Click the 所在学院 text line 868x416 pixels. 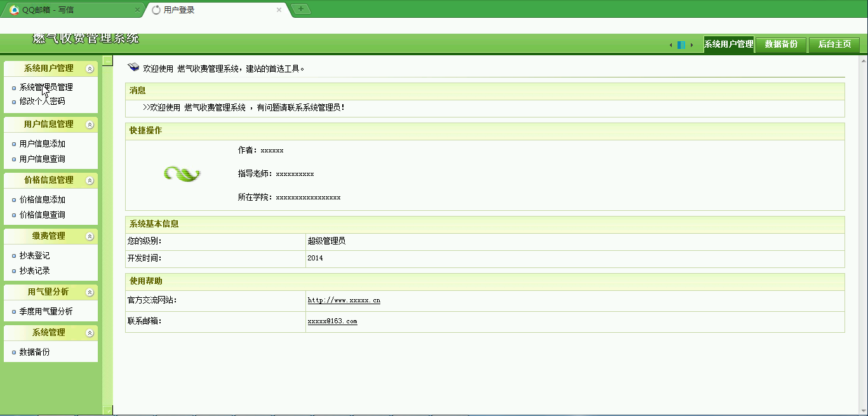click(x=290, y=198)
